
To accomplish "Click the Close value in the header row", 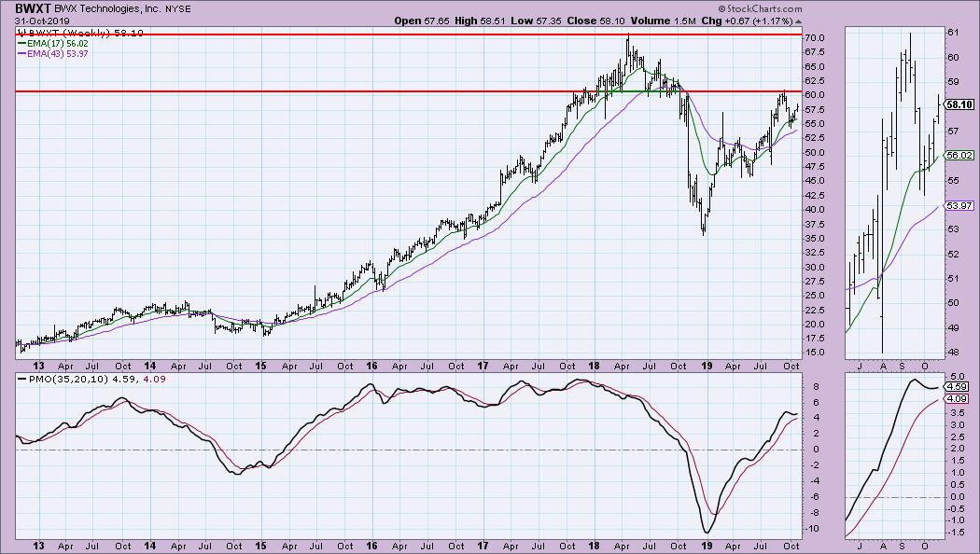I will [612, 21].
